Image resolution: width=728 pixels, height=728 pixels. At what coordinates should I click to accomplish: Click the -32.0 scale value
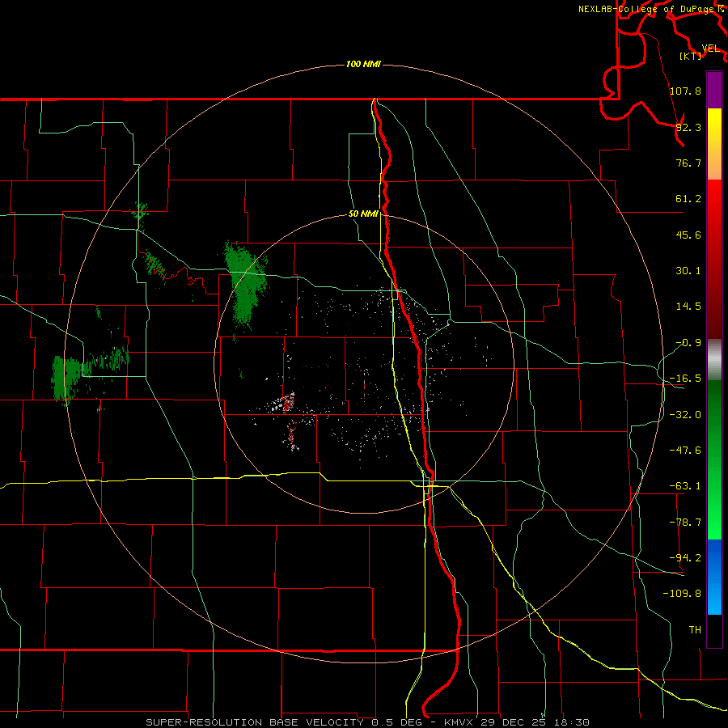685,415
